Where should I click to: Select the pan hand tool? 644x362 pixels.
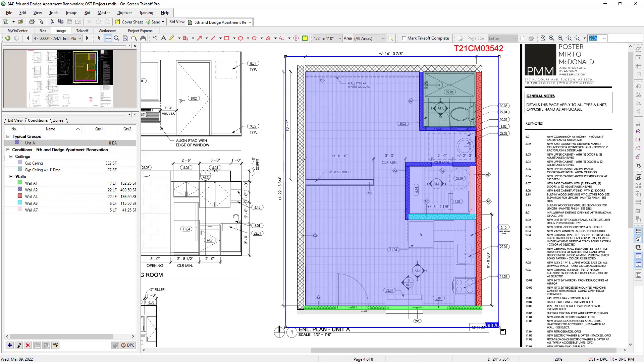pyautogui.click(x=143, y=38)
